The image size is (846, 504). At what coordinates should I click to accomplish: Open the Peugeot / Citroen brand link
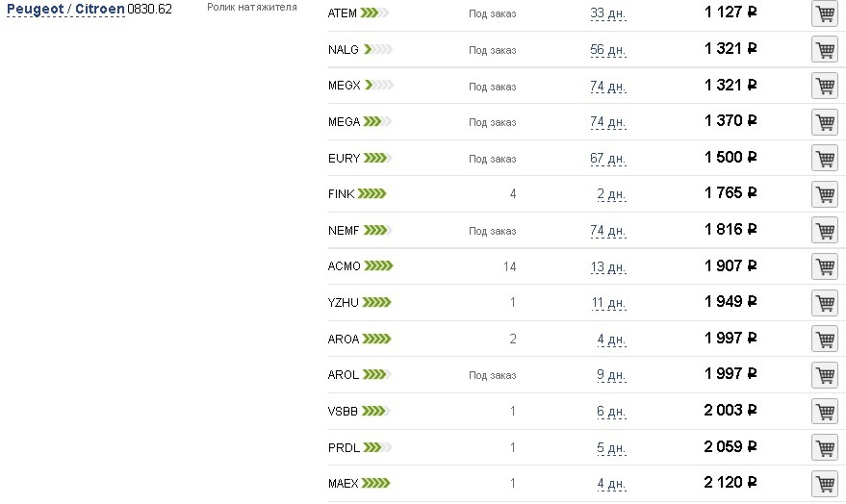(65, 10)
